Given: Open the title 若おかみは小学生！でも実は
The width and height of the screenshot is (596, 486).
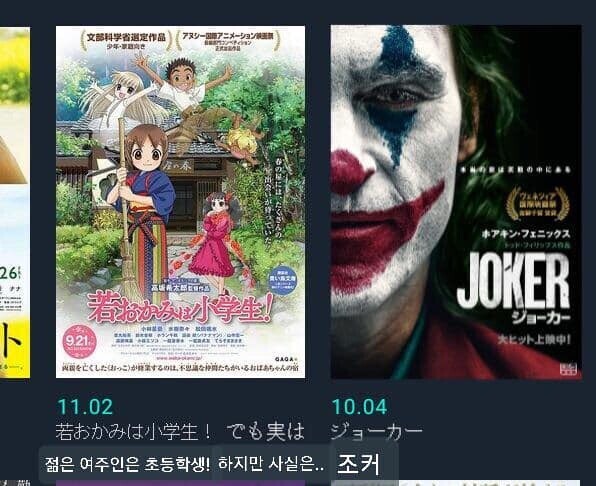Looking at the screenshot, I should [180, 432].
